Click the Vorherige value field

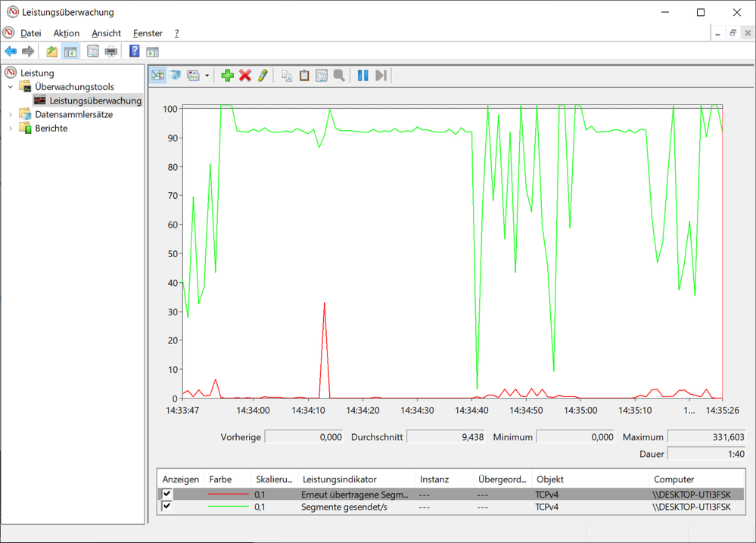pyautogui.click(x=303, y=437)
